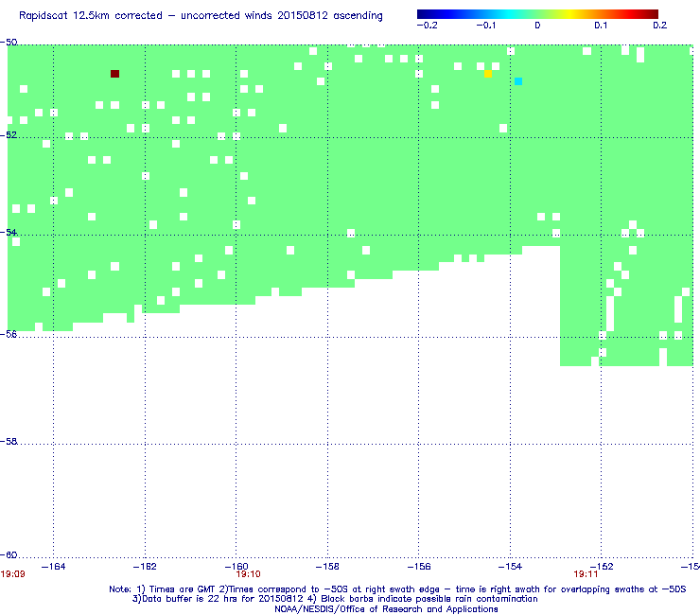
Task: Click colorbar label 0.2
Action: (x=660, y=26)
